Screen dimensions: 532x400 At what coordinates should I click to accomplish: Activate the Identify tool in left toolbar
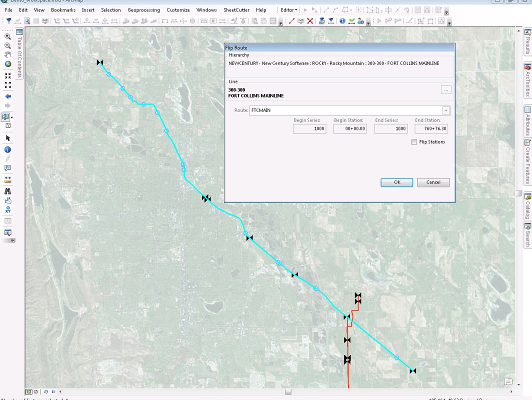pyautogui.click(x=7, y=149)
